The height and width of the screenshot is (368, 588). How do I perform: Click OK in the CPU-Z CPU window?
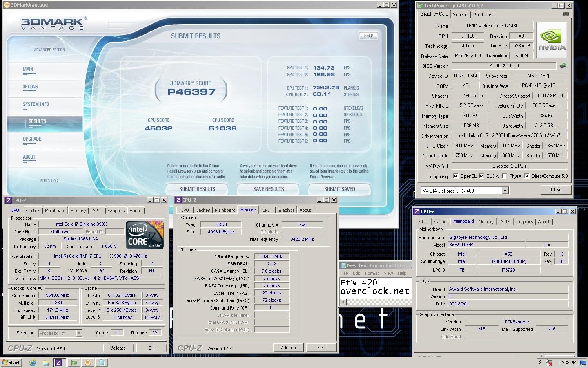click(x=151, y=348)
